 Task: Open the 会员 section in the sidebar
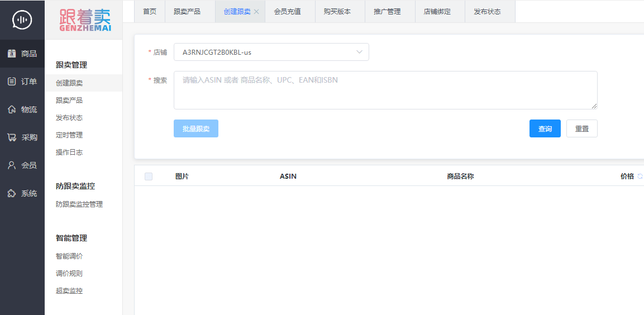pyautogui.click(x=22, y=165)
